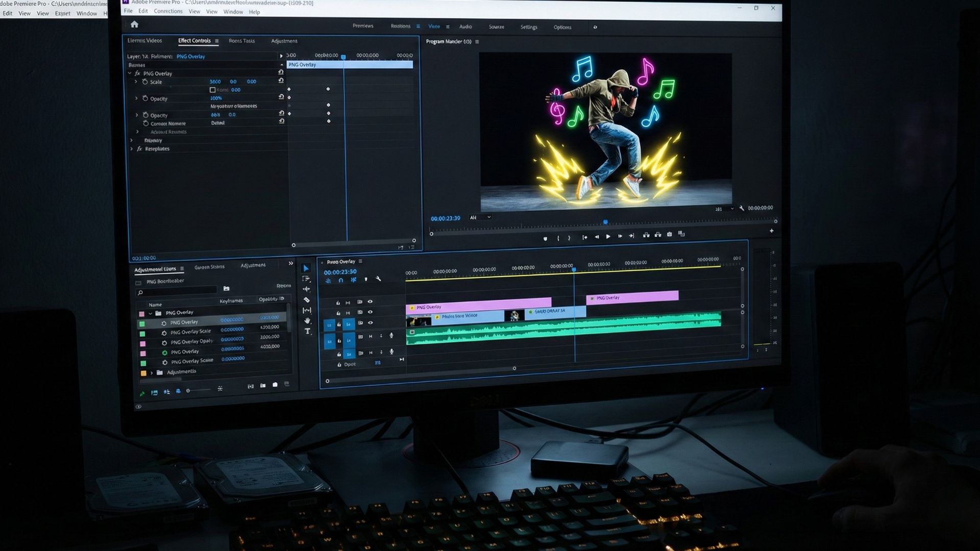Toggle top video track eye visibility
The width and height of the screenshot is (980, 551).
click(x=370, y=302)
